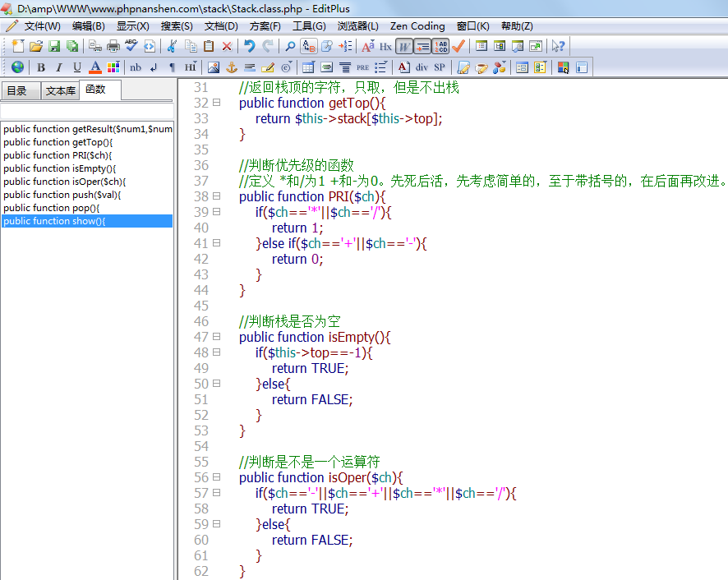This screenshot has height=580, width=728.
Task: Open Find with the magnifier icon
Action: coord(290,46)
